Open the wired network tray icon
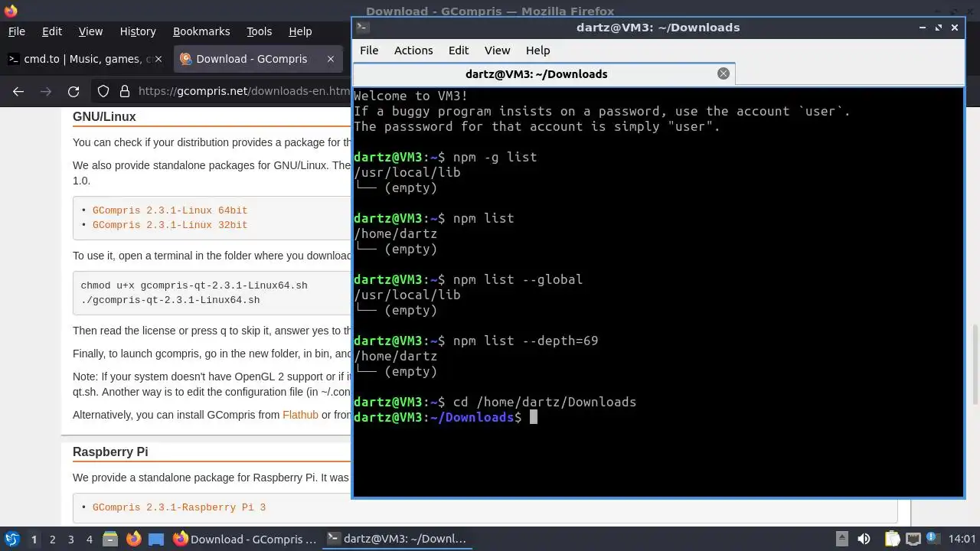Screen dimensions: 980x551 [x=913, y=539]
